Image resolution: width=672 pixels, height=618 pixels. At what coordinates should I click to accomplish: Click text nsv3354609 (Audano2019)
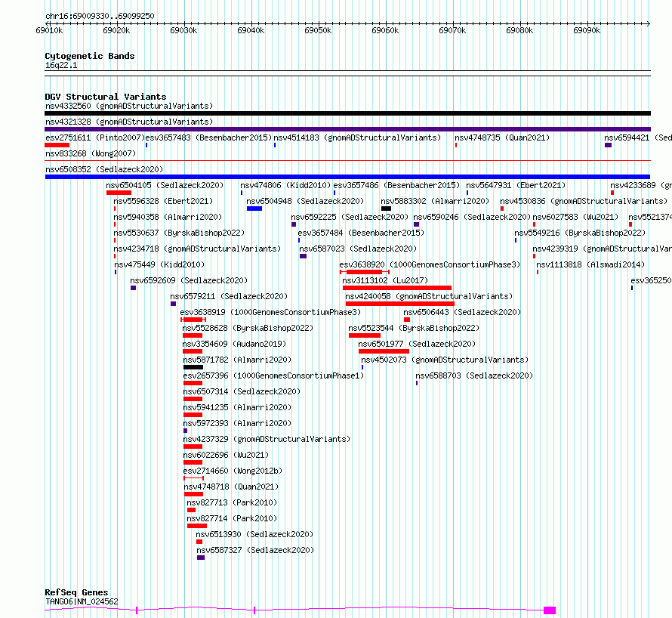(x=234, y=344)
